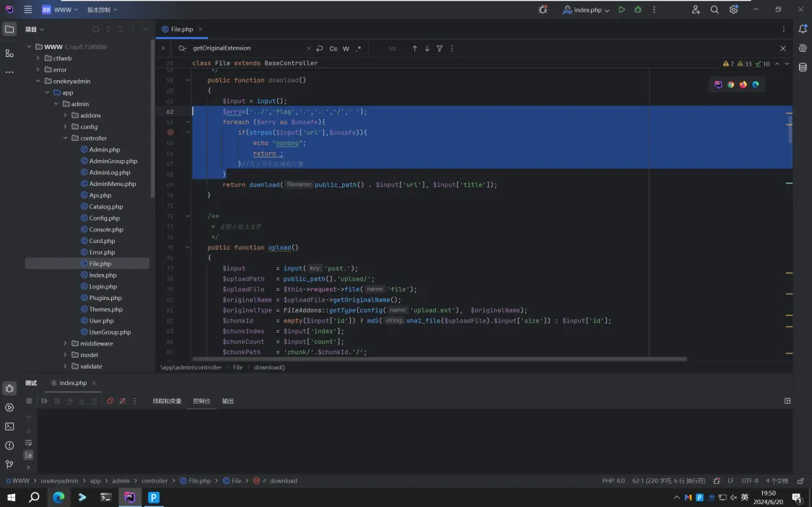
Task: Toggle multi-line search input
Action: [x=320, y=48]
